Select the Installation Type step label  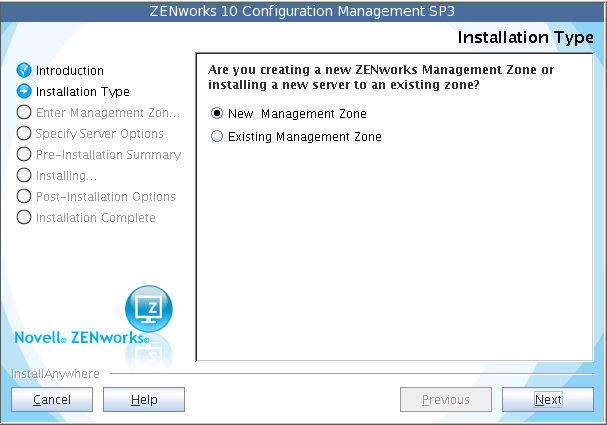click(x=82, y=92)
